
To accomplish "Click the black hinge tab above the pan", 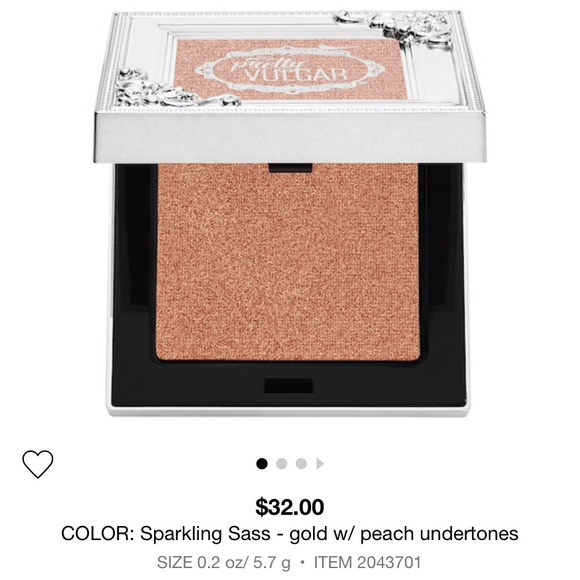I will pyautogui.click(x=290, y=168).
